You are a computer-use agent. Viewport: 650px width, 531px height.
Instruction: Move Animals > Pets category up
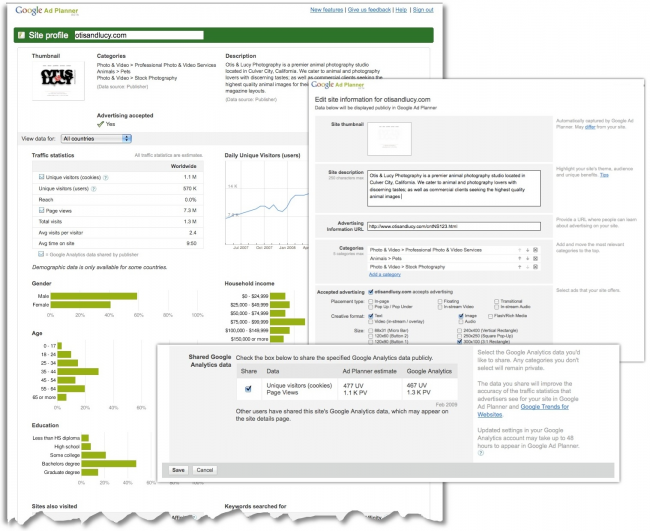(x=519, y=258)
